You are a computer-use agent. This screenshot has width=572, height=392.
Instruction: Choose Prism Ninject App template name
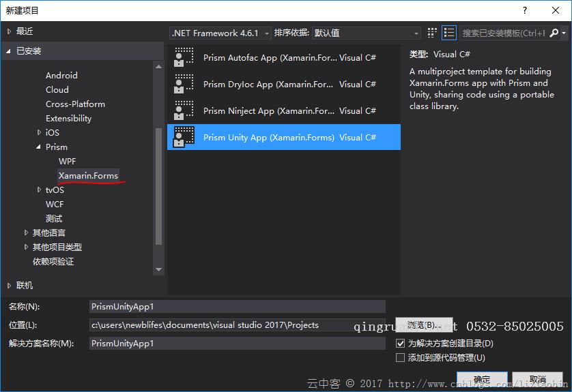[269, 110]
